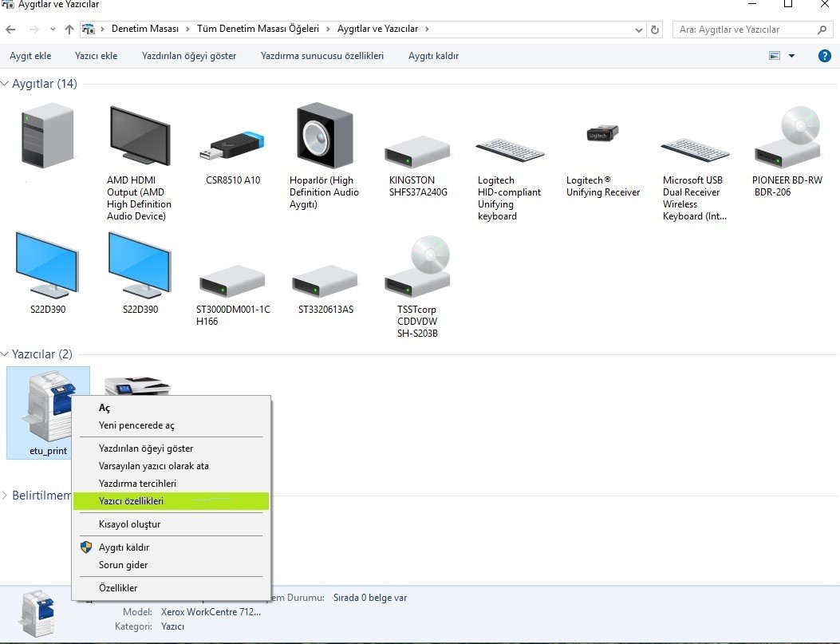Choose Yazıcı özellikleri from context menu

(131, 501)
